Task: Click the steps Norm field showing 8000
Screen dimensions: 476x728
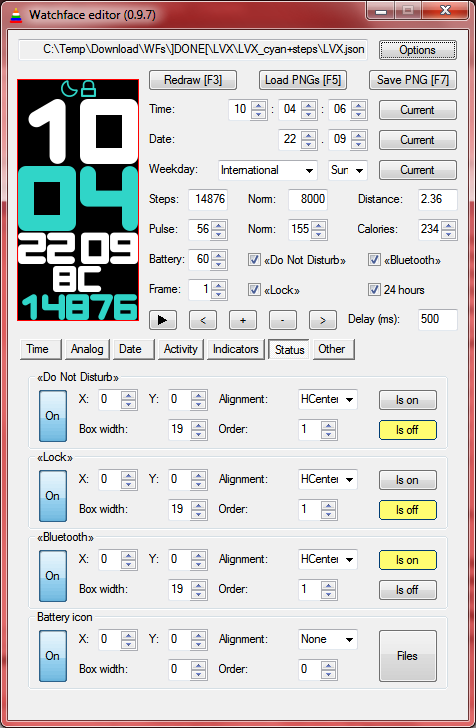Action: click(x=308, y=199)
